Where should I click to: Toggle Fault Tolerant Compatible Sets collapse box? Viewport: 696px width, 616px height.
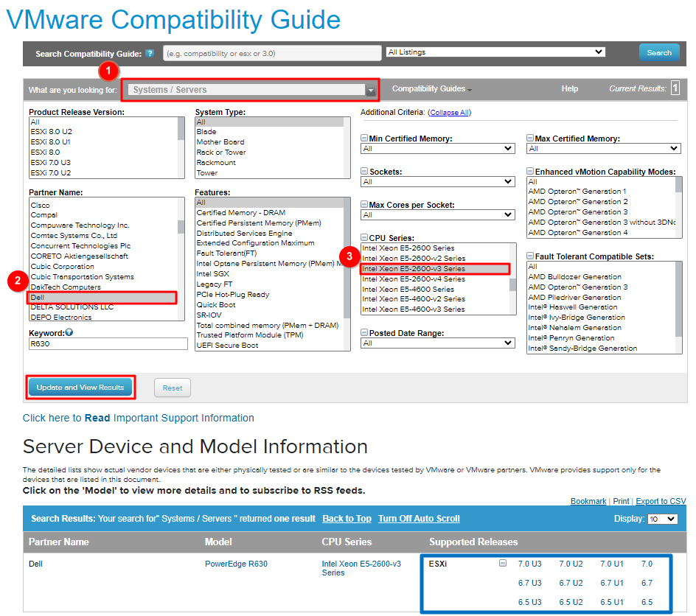(530, 256)
